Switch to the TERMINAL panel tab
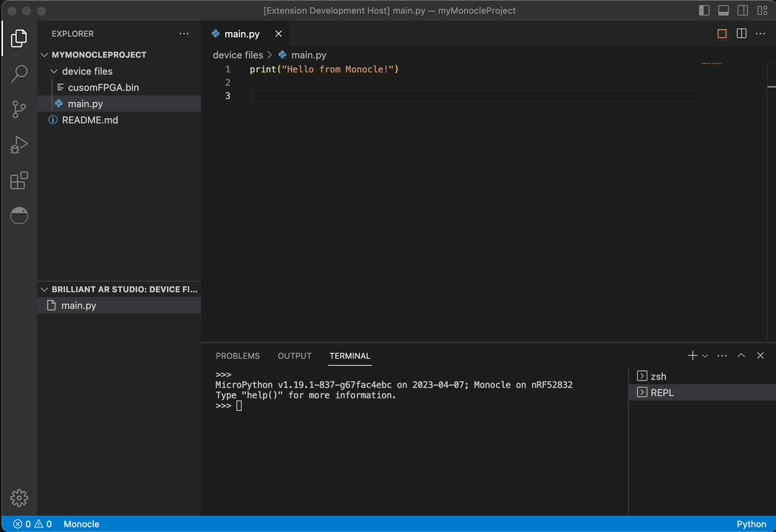 pos(350,356)
